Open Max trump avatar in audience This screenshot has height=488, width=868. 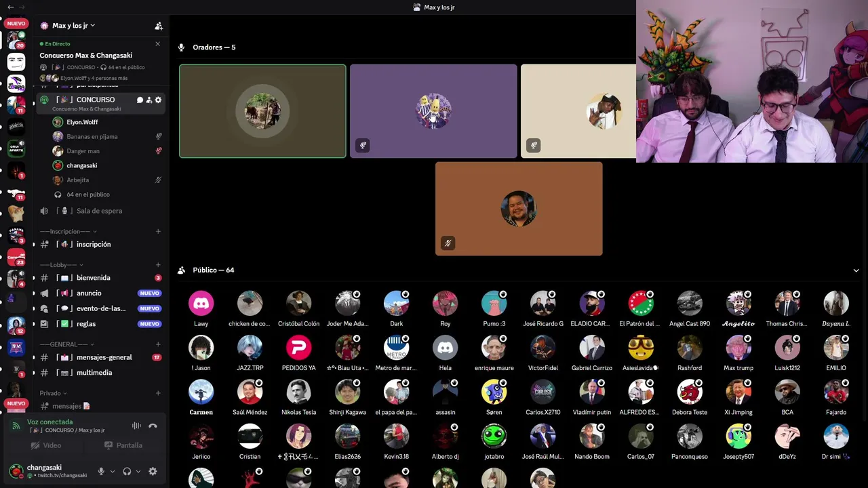[738, 348]
